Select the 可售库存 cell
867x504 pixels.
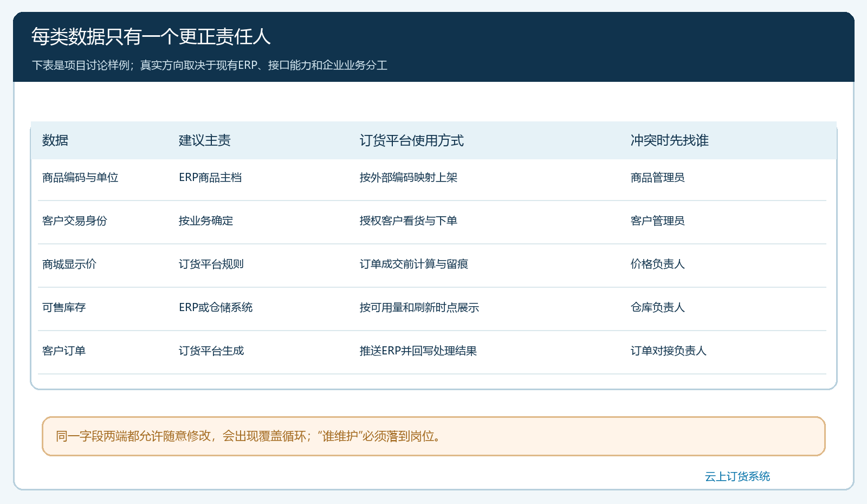[64, 307]
